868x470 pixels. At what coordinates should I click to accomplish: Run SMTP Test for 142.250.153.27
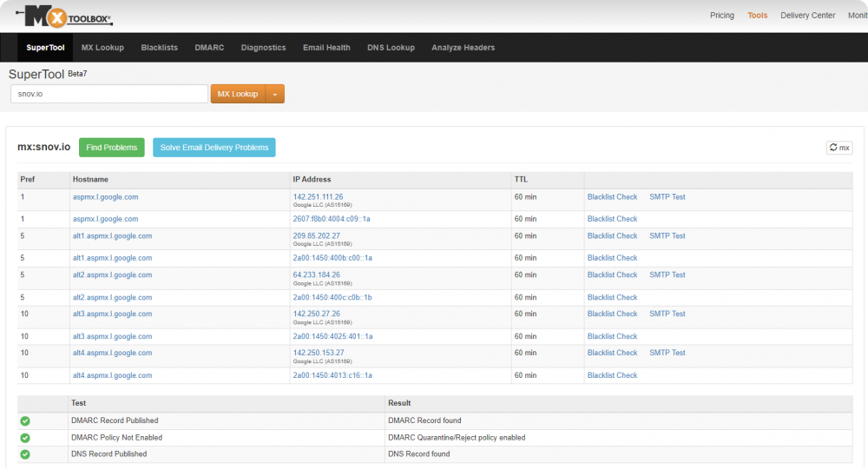[x=667, y=353]
